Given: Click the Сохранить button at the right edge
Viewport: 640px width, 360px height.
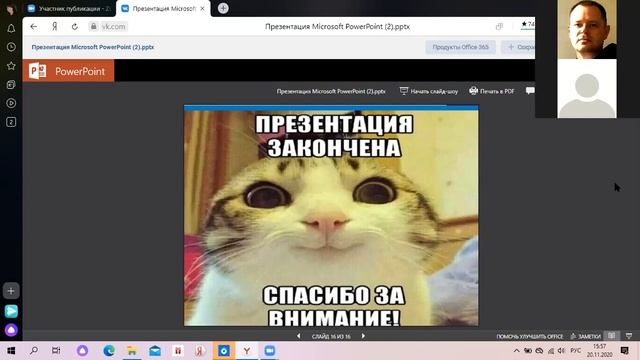Looking at the screenshot, I should [x=518, y=47].
